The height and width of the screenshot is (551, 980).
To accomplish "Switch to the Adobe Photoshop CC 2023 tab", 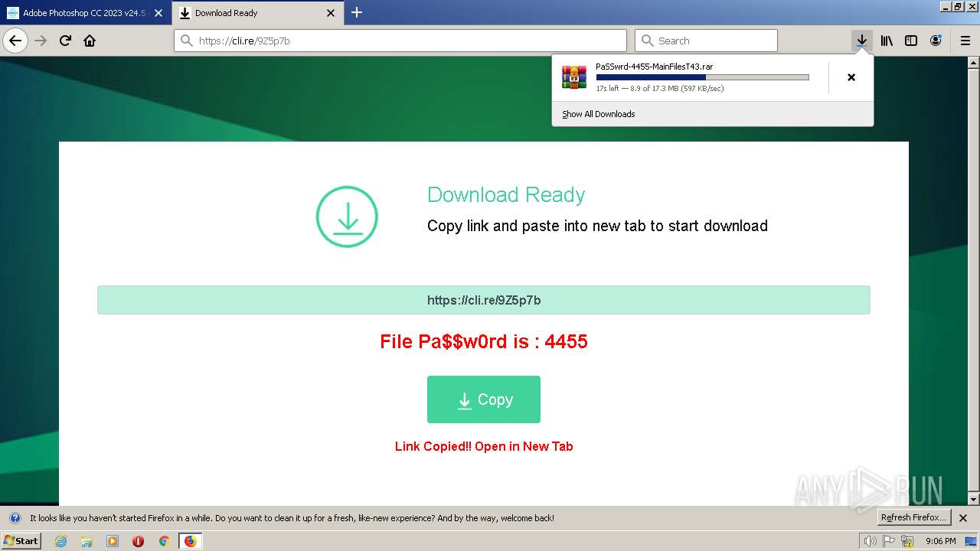I will (x=86, y=13).
